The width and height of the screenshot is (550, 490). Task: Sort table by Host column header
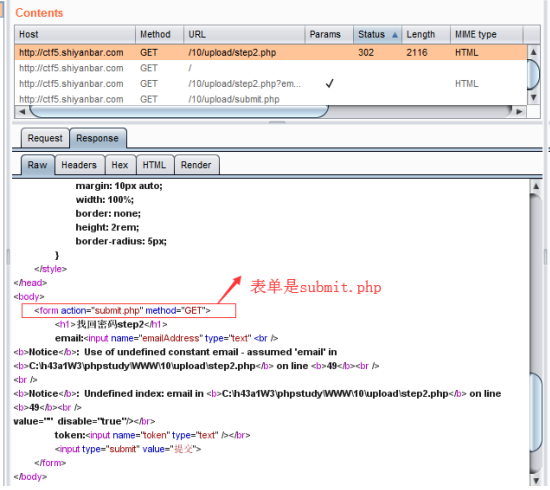pyautogui.click(x=75, y=34)
